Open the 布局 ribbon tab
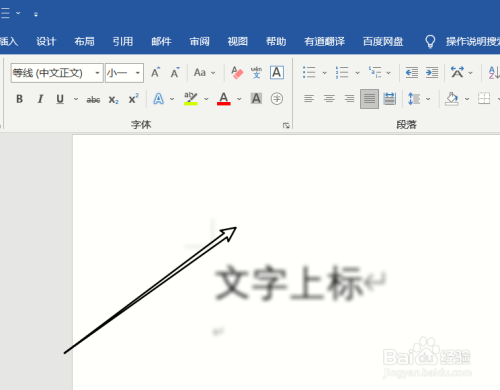Screen dimensions: 500x390 tap(84, 42)
